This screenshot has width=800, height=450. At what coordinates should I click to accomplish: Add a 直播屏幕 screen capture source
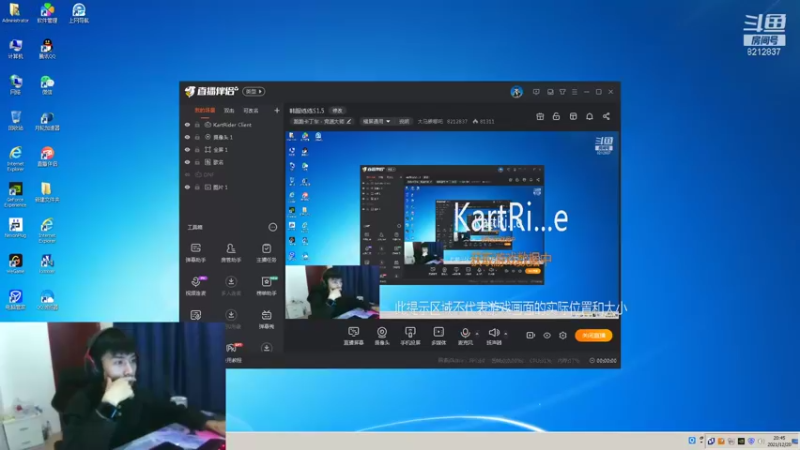(354, 336)
